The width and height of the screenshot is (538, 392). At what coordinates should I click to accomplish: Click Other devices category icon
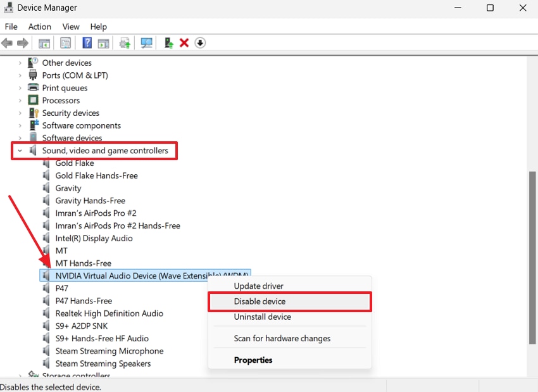point(33,63)
